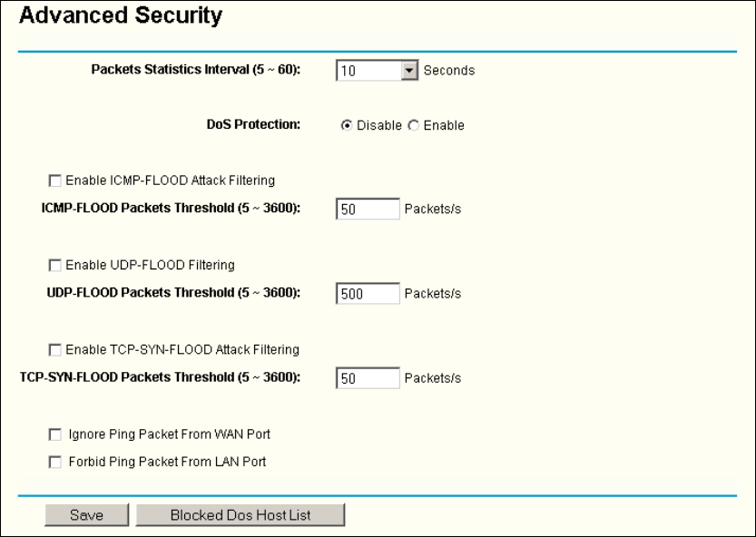
Task: Select the Disable radio for DoS Protection
Action: coord(345,126)
